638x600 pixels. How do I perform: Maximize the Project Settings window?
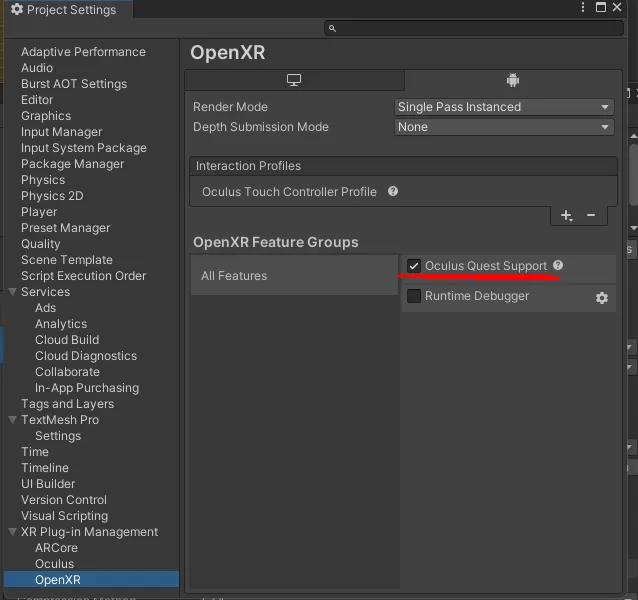601,7
